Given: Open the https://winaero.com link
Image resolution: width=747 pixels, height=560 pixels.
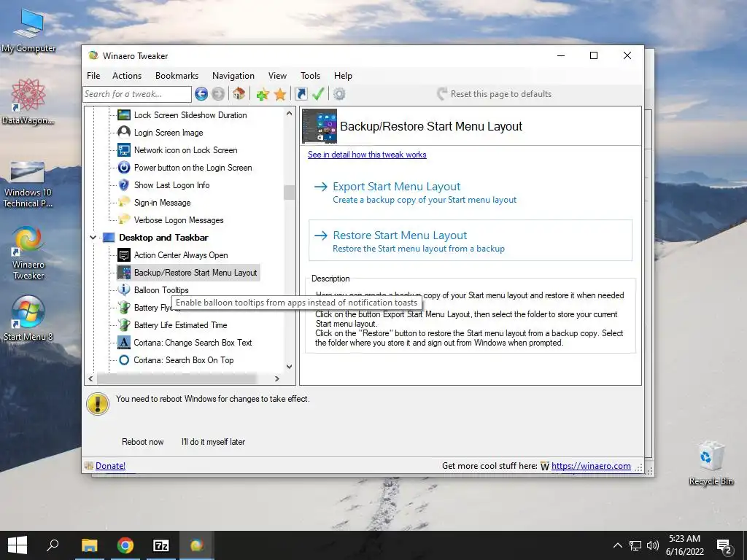Looking at the screenshot, I should click(x=591, y=466).
